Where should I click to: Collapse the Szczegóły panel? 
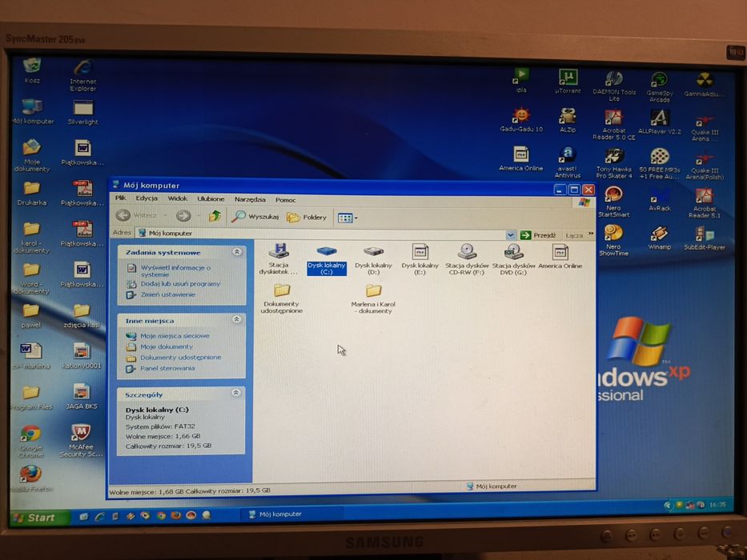(236, 393)
